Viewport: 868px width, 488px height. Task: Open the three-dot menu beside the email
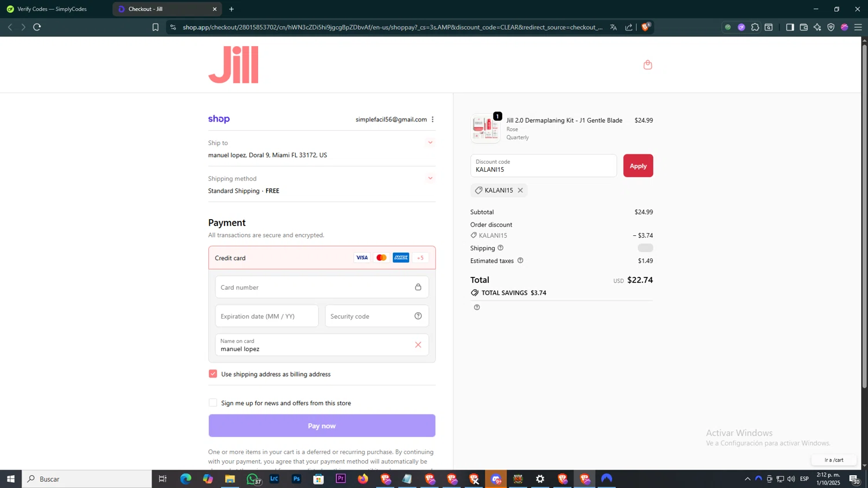click(432, 120)
